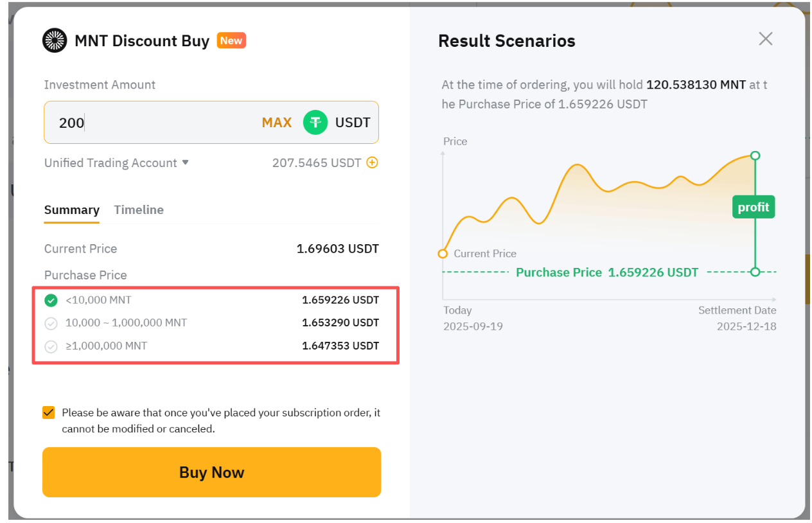Uncheck the subscription order acknowledgment checkbox
Image resolution: width=812 pixels, height=523 pixels.
point(49,412)
